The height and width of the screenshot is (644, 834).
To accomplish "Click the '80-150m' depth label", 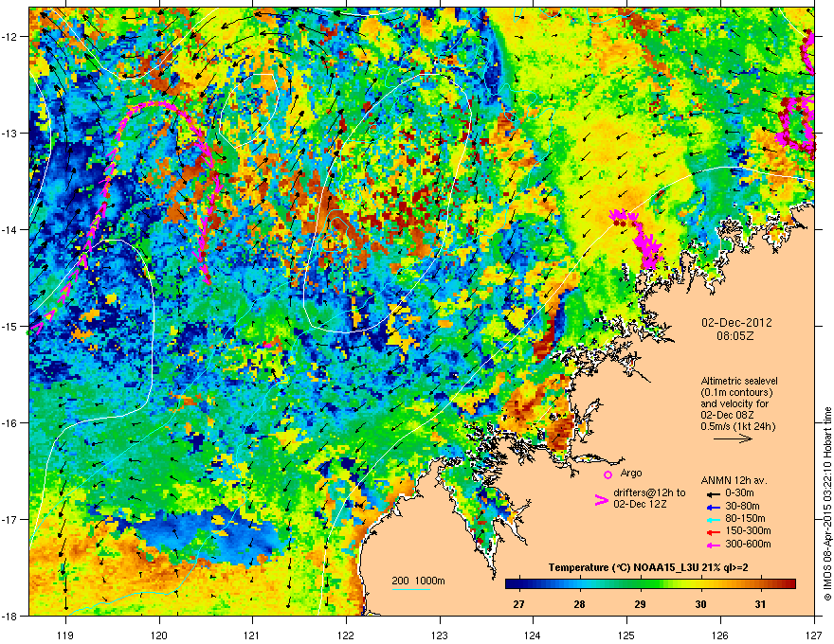I will click(745, 519).
